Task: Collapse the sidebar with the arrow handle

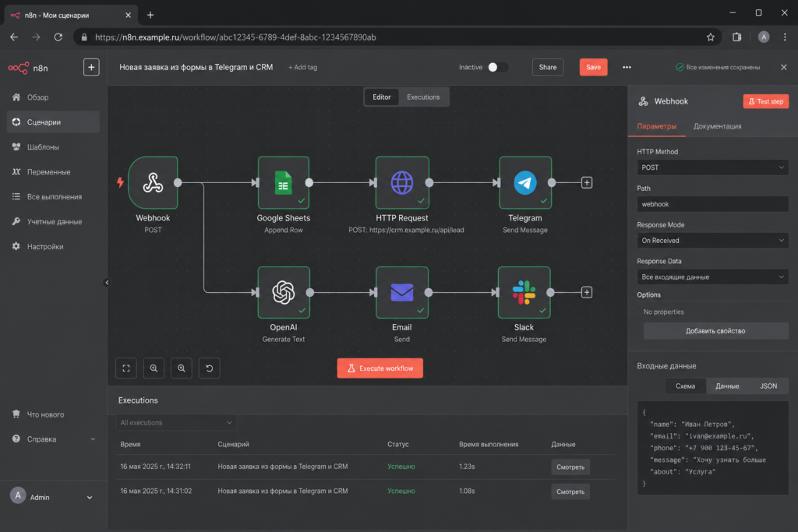Action: point(107,283)
